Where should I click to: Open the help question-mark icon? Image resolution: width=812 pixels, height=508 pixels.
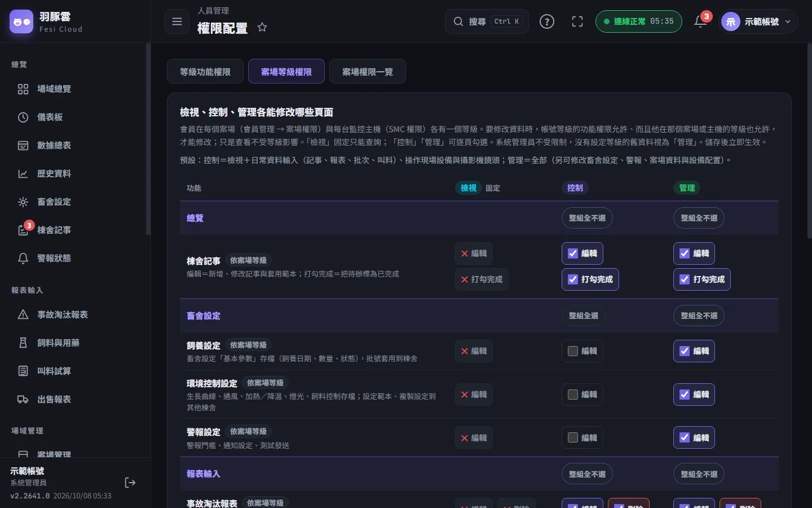coord(547,21)
